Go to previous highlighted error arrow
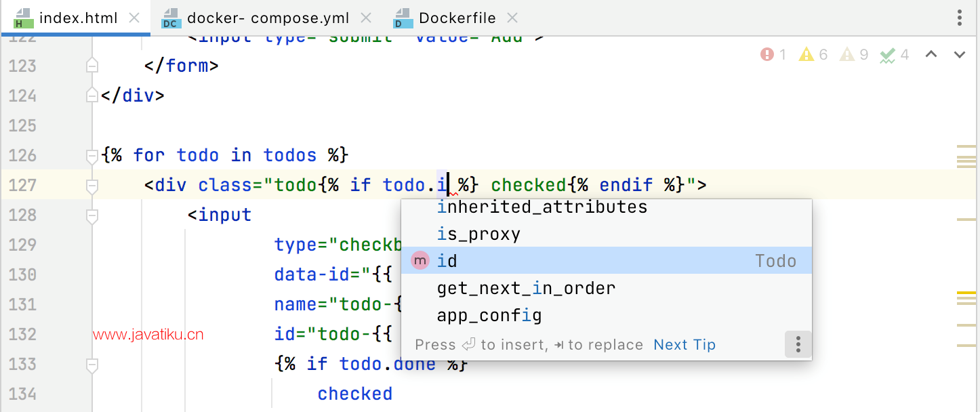The height and width of the screenshot is (412, 980). click(x=931, y=55)
